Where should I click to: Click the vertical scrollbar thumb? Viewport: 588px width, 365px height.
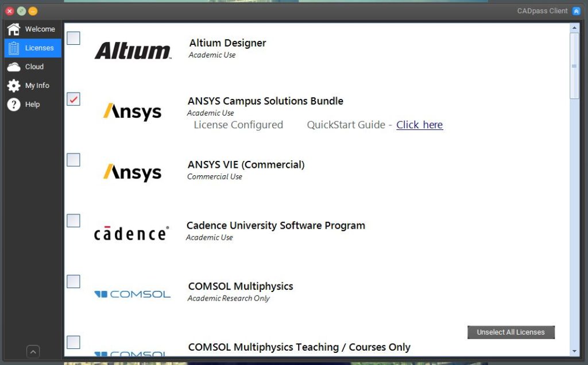click(574, 66)
